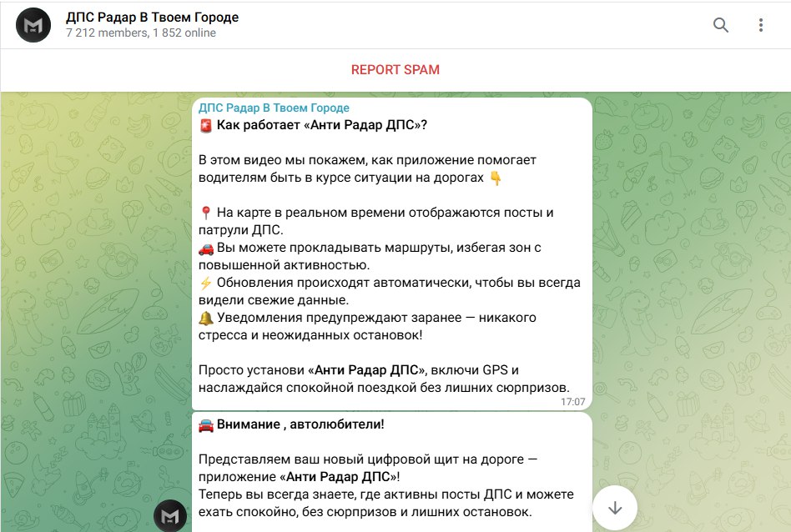Click bold «Анти Радар ДПС» after «Просто установи»
The width and height of the screenshot is (791, 532).
click(x=367, y=370)
